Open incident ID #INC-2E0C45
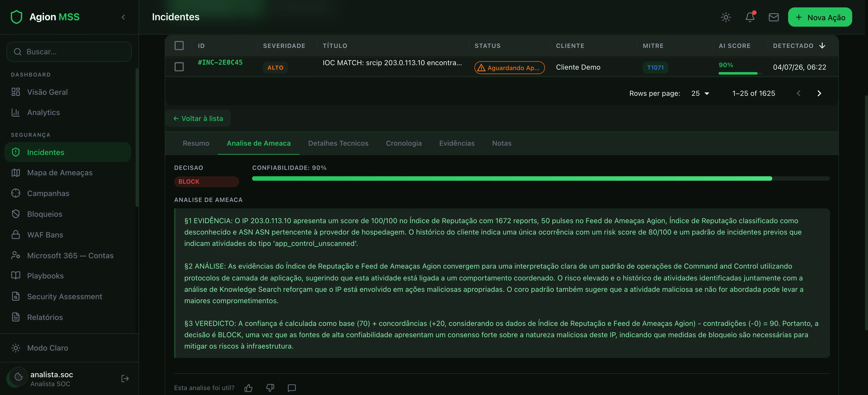 220,62
